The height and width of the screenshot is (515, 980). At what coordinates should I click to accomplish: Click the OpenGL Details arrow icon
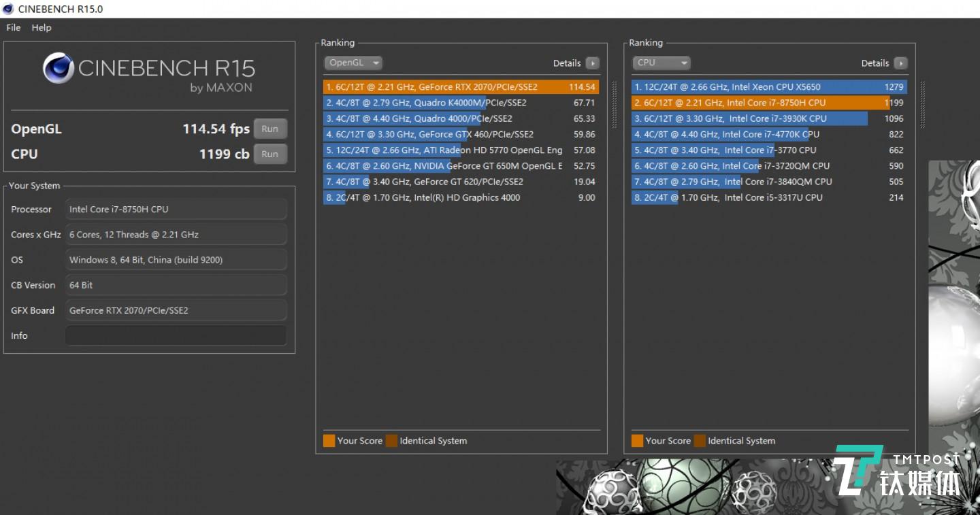[x=593, y=63]
